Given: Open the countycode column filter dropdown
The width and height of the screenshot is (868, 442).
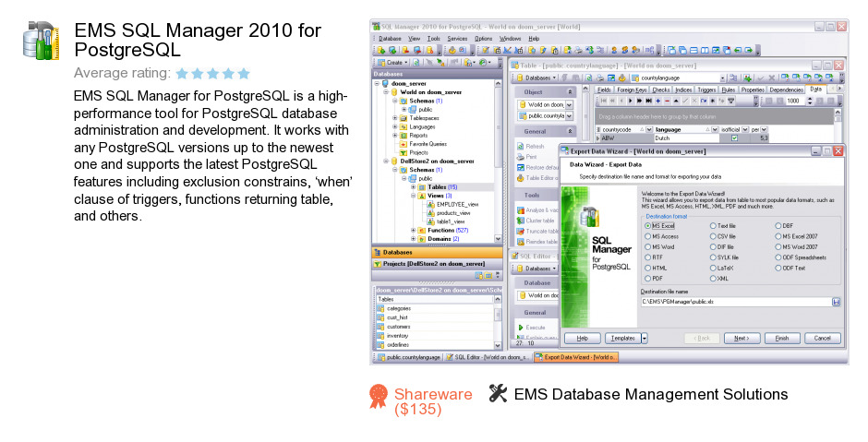Looking at the screenshot, I should (649, 129).
